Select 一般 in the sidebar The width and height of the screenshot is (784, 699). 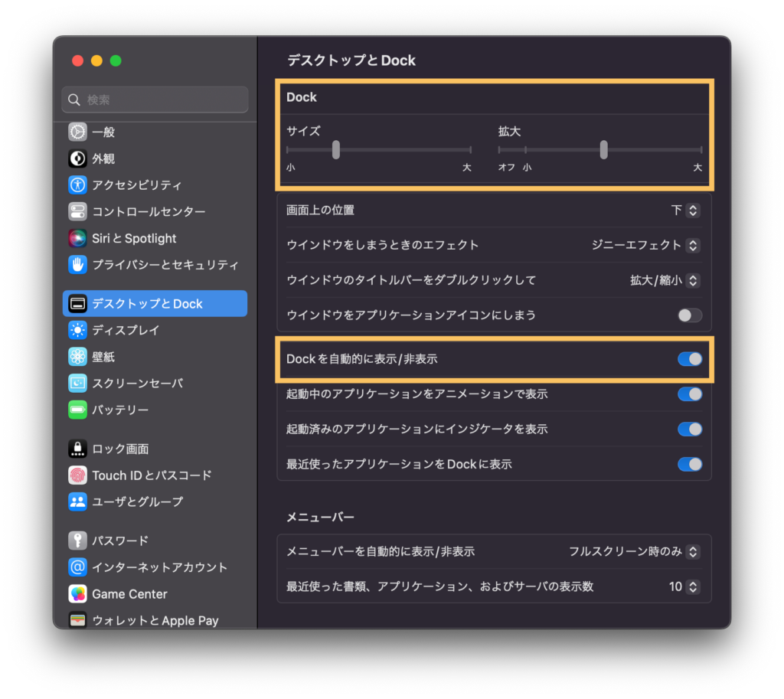[155, 132]
